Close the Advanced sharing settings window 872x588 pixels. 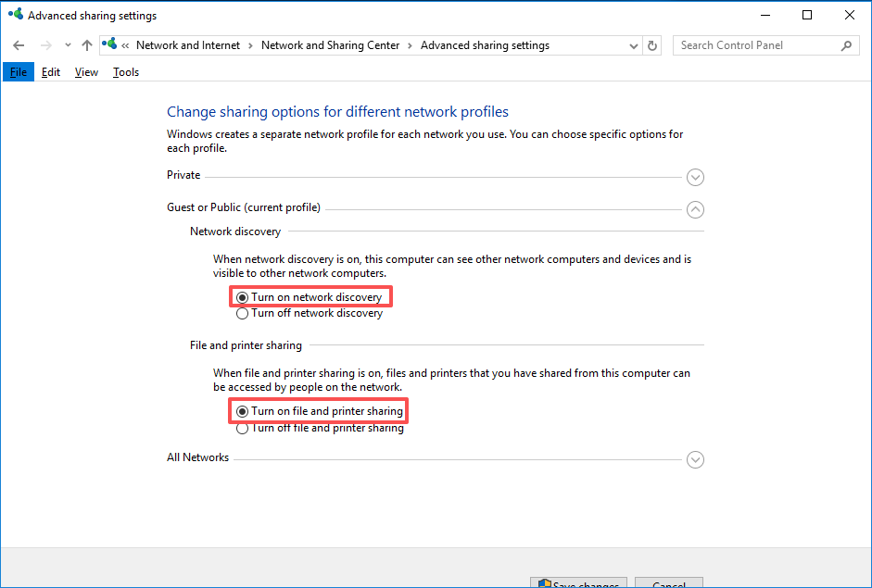849,15
